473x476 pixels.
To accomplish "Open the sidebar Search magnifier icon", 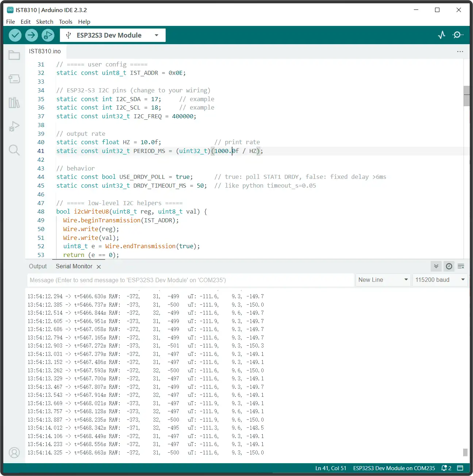I will click(14, 150).
